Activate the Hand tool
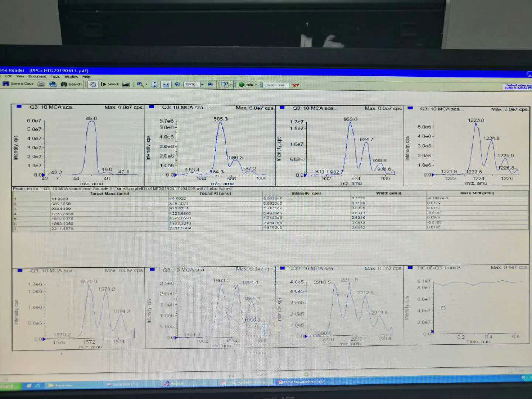This screenshot has height=399, width=532. [93, 84]
